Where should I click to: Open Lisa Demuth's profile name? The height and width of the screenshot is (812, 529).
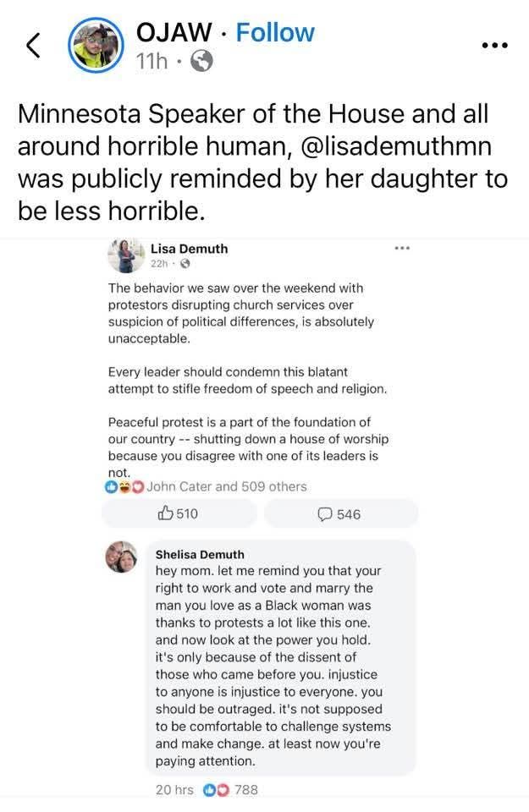coord(190,249)
